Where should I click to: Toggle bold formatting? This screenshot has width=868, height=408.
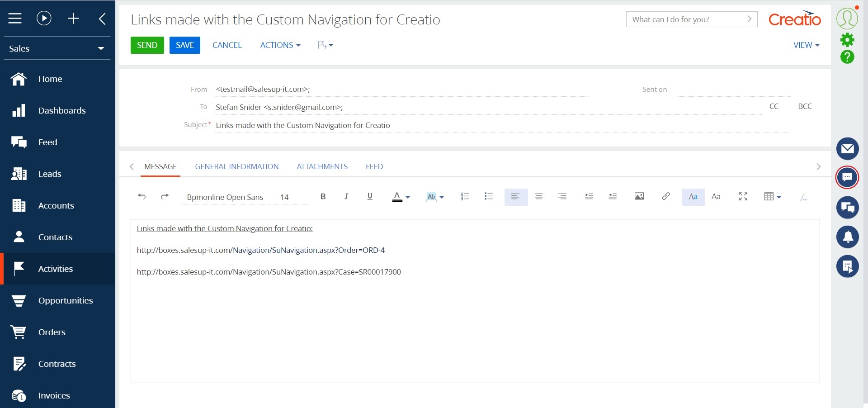point(323,196)
